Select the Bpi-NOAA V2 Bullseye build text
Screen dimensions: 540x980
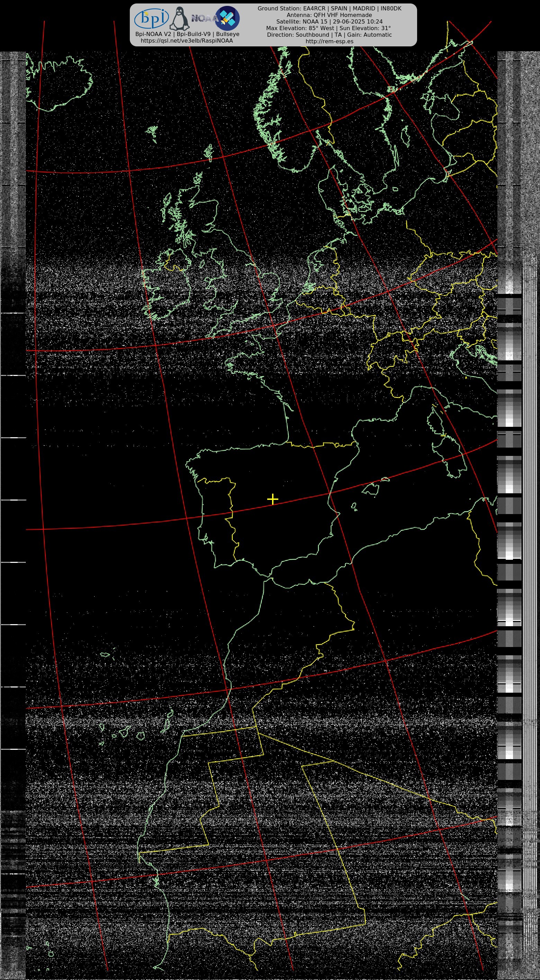pyautogui.click(x=187, y=34)
